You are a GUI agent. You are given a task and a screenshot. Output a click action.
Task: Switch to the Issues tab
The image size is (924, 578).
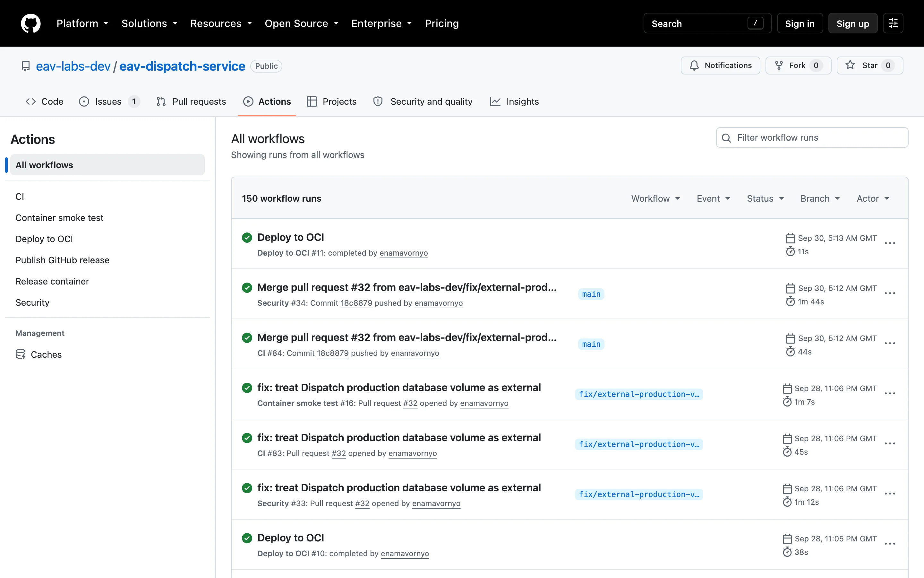click(109, 101)
